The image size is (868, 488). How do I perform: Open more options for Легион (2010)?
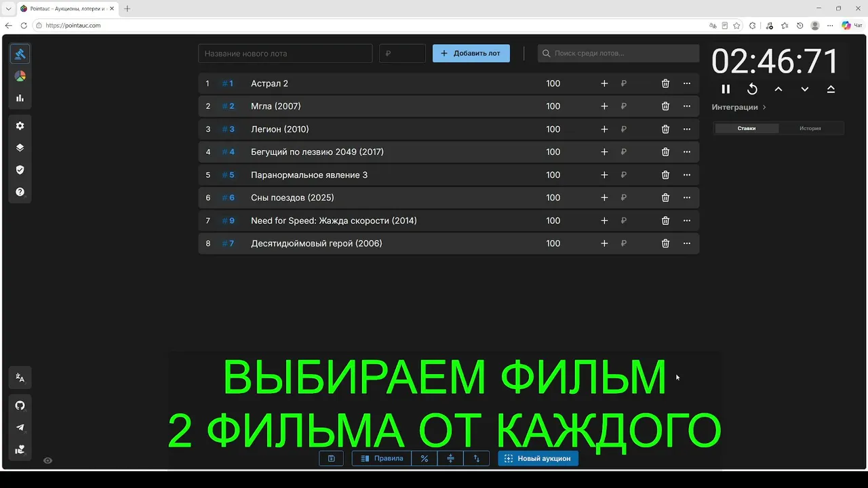(687, 129)
